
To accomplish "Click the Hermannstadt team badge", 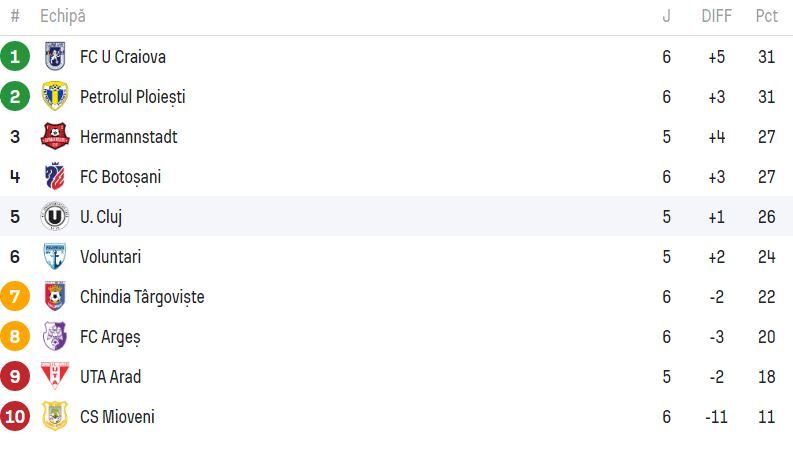I will pyautogui.click(x=54, y=137).
